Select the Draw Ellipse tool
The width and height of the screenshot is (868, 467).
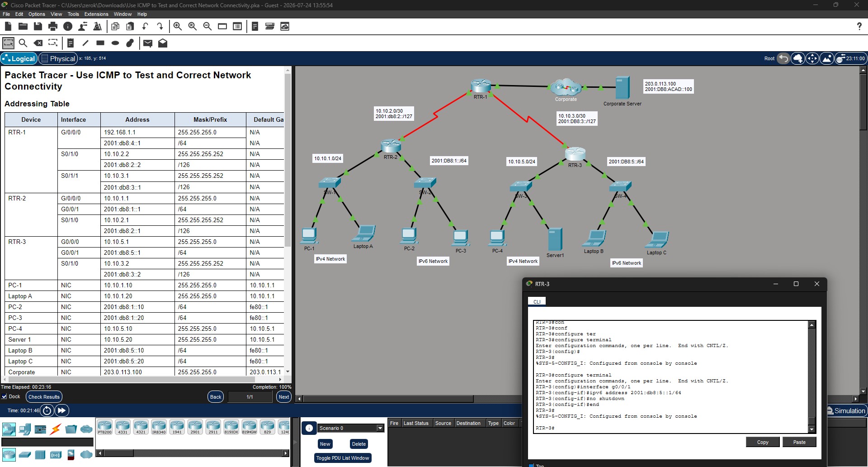click(115, 43)
